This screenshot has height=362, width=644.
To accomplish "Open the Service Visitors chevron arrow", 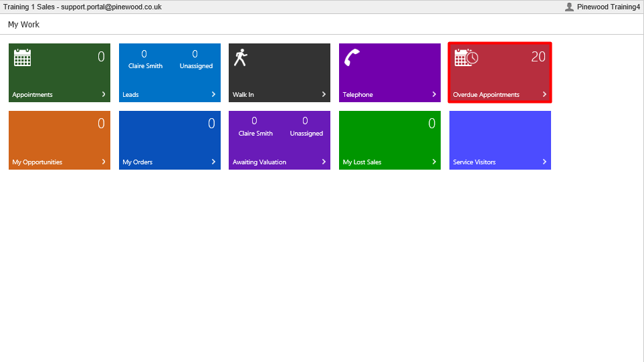I will [544, 162].
